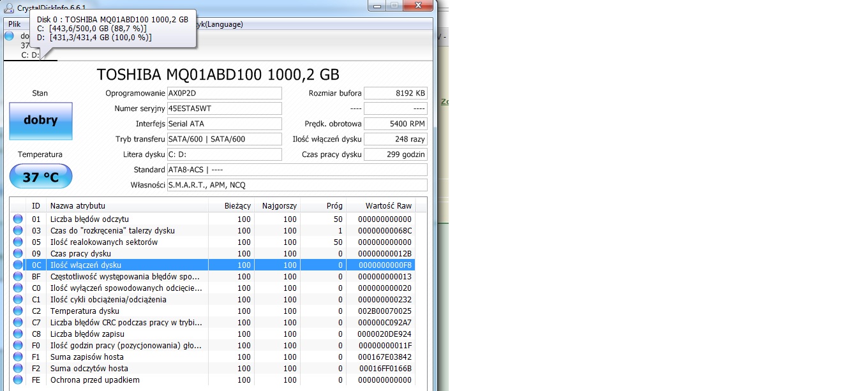The width and height of the screenshot is (868, 391).
Task: Click the Najgorszy column header
Action: [277, 206]
